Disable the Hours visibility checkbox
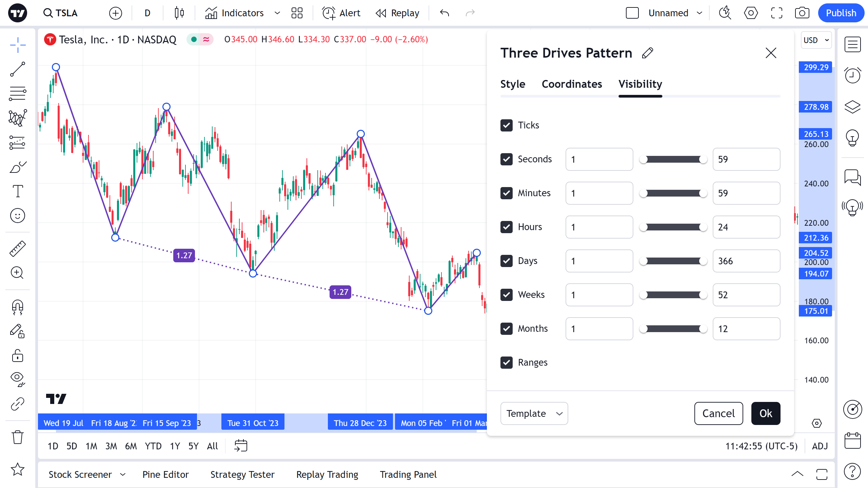The width and height of the screenshot is (868, 488). (x=507, y=227)
